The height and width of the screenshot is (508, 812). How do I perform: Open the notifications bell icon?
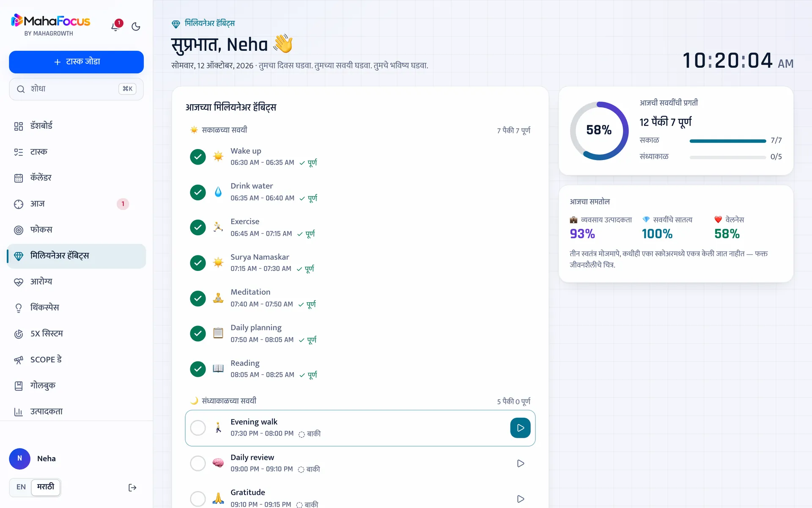tap(115, 26)
